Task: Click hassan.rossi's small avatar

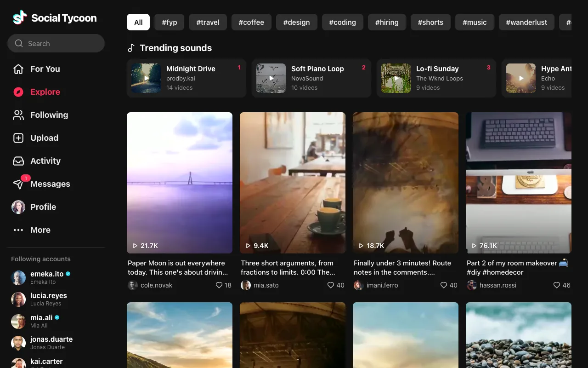Action: point(472,285)
